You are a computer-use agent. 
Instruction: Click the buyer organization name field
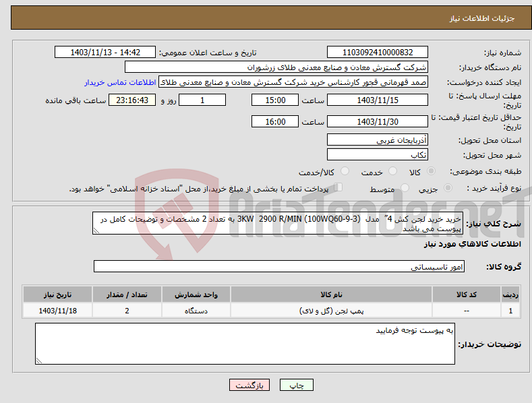pos(276,67)
